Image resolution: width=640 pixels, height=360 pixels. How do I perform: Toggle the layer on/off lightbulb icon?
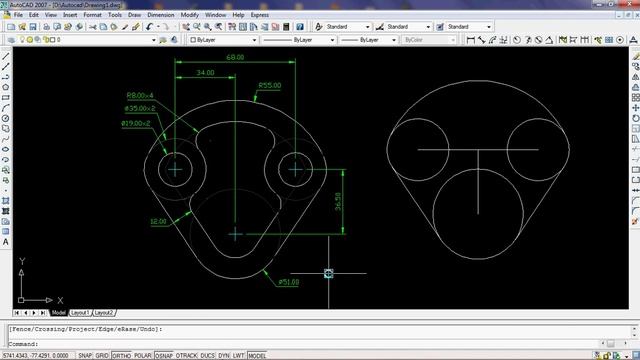point(22,40)
